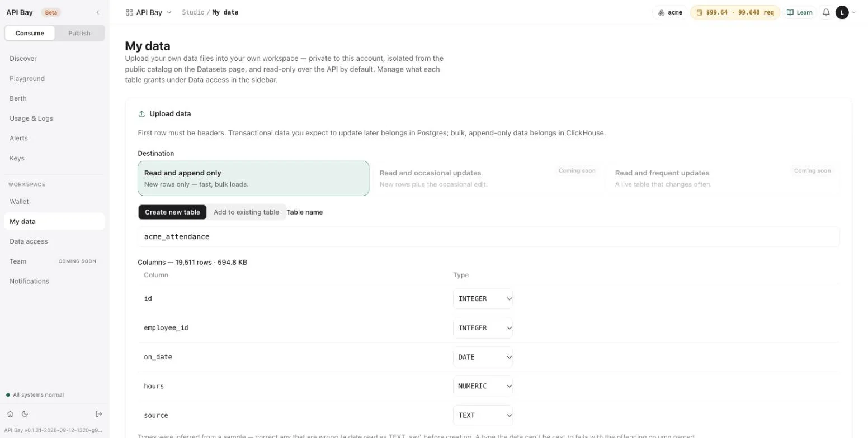The height and width of the screenshot is (438, 868).
Task: Switch to Consume mode
Action: tap(30, 33)
